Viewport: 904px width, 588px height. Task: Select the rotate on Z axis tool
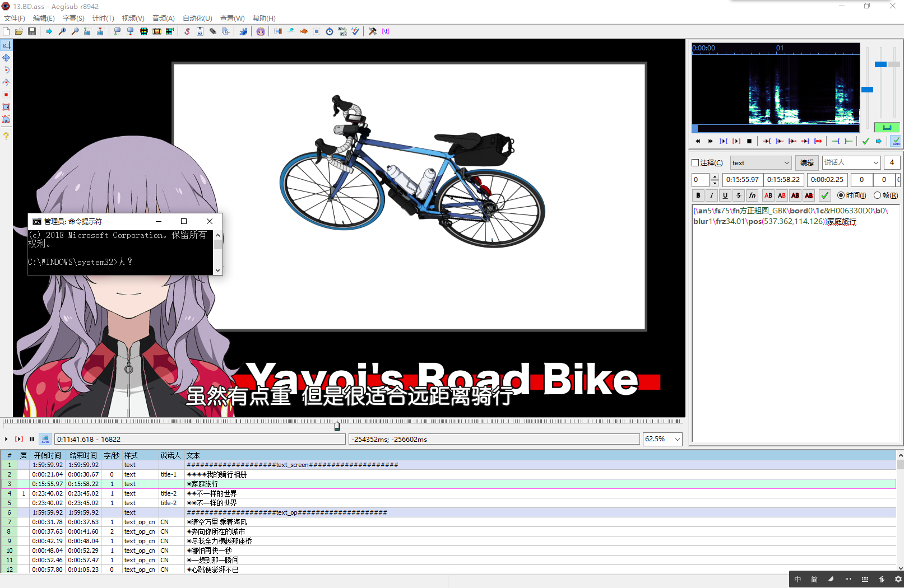pyautogui.click(x=6, y=70)
